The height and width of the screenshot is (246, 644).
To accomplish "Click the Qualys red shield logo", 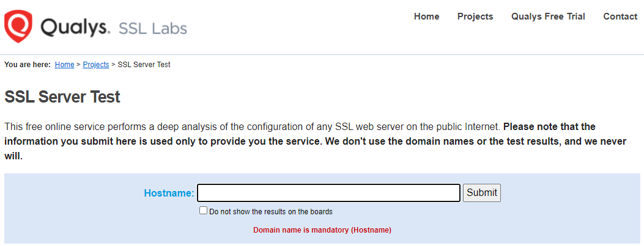I will pyautogui.click(x=18, y=26).
